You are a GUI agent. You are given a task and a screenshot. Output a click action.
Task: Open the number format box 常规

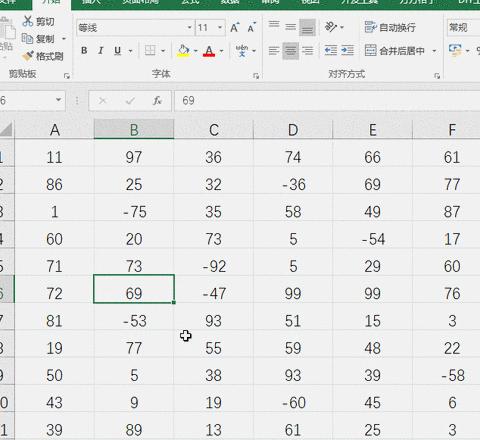tap(463, 28)
